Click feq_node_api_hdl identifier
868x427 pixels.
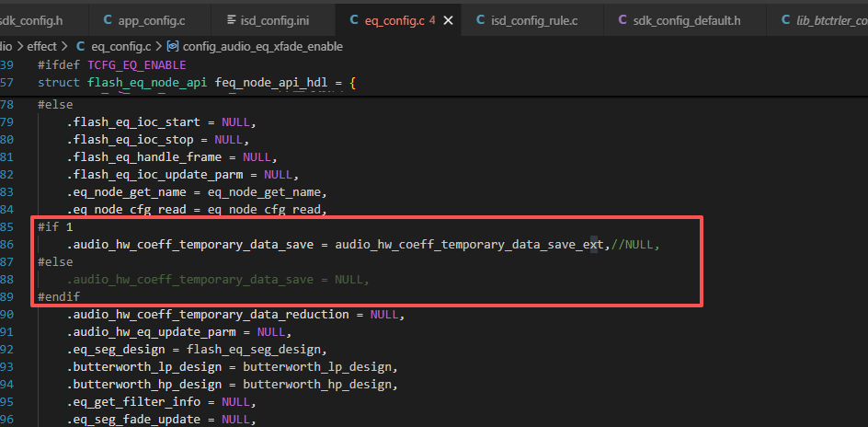point(271,83)
